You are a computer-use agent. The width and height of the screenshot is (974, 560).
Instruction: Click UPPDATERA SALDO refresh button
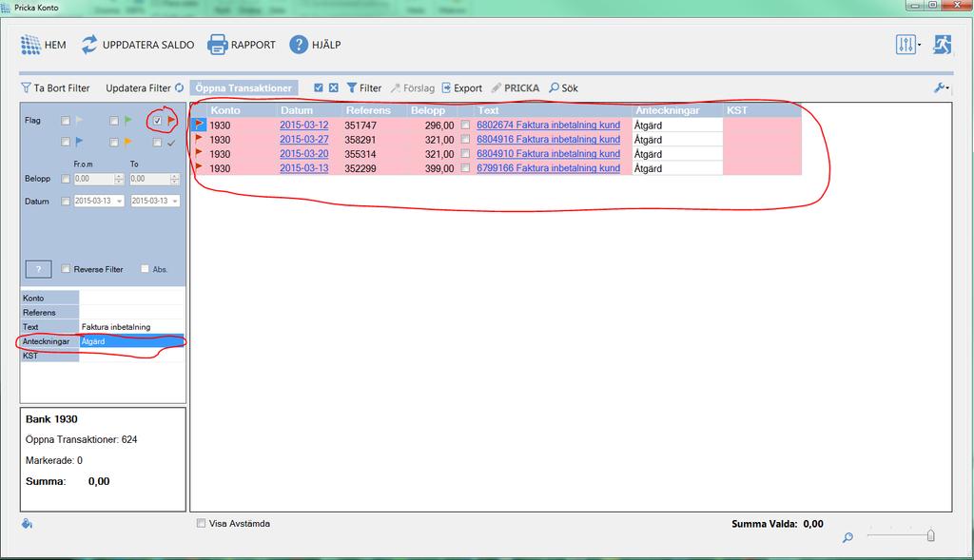tap(137, 45)
